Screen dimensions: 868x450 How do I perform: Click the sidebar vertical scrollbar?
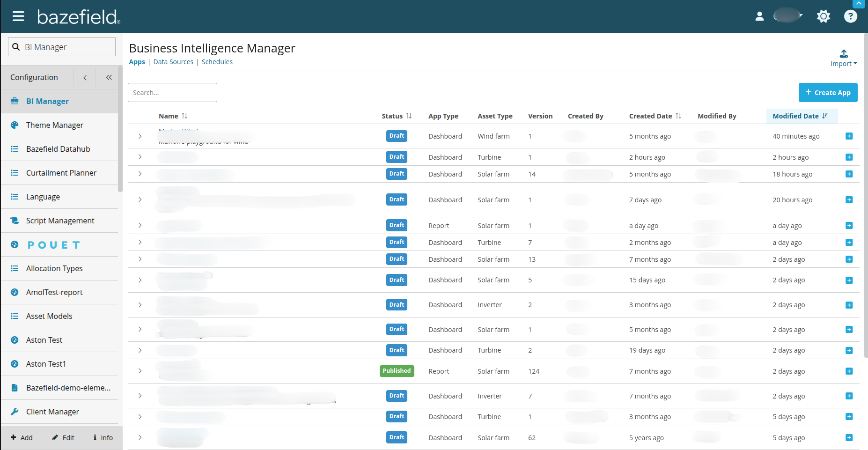tap(120, 131)
